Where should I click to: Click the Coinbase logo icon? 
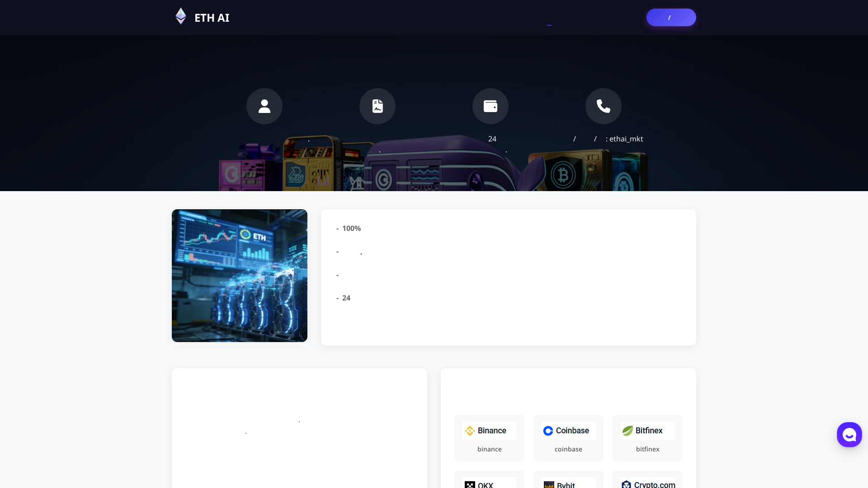coord(548,431)
